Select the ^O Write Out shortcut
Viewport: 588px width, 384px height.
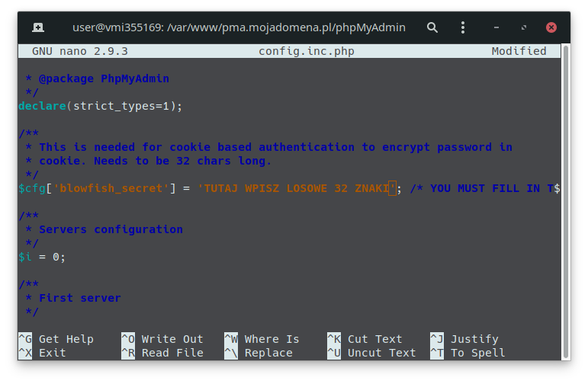click(x=162, y=339)
